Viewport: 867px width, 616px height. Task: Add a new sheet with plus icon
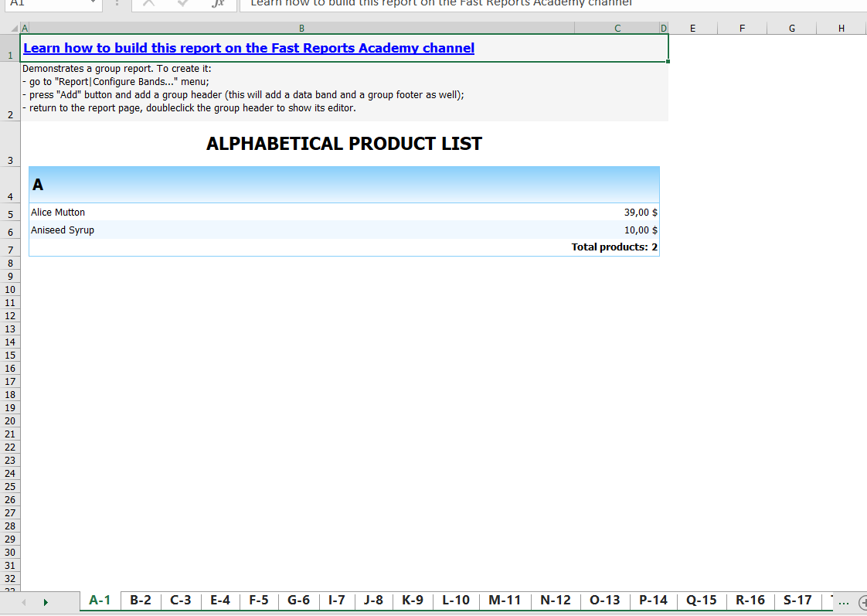[862, 601]
